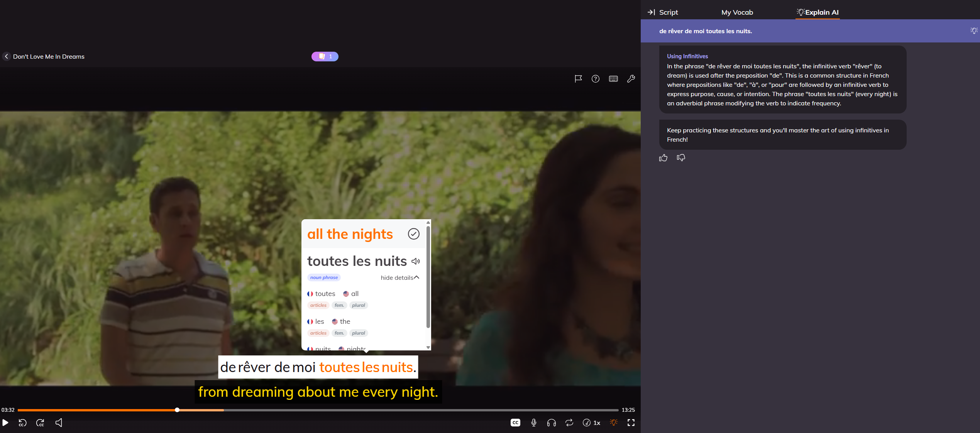Screen dimensions: 980x433
Task: Give thumbs down to AI explanation
Action: [681, 158]
